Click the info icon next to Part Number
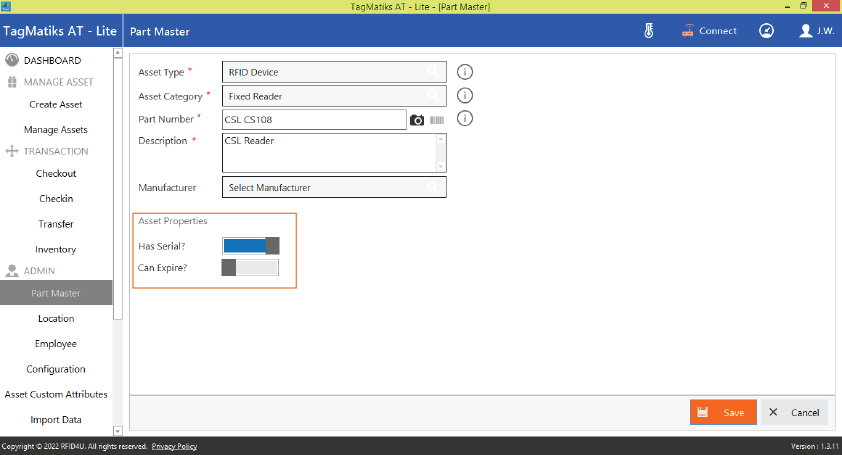 click(x=464, y=119)
